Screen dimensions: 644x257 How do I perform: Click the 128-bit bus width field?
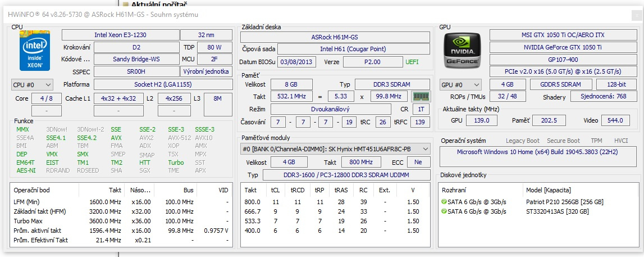pyautogui.click(x=616, y=85)
